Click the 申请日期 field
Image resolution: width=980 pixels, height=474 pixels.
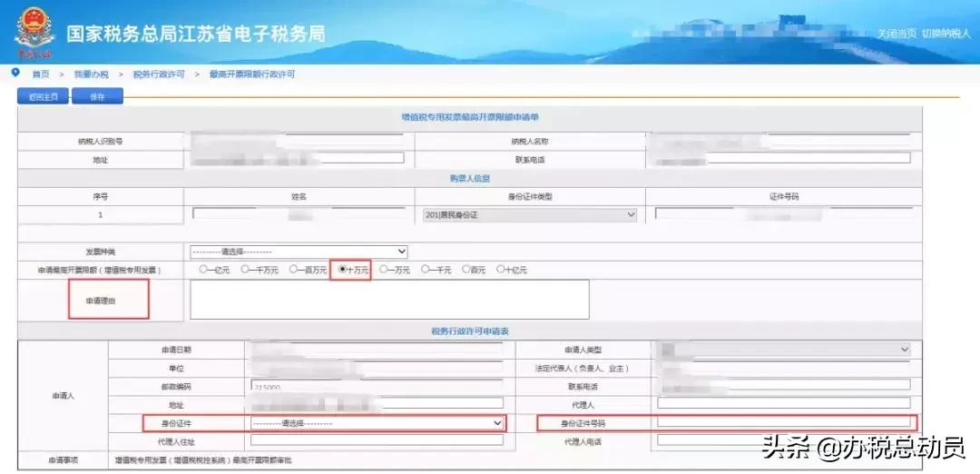tap(377, 349)
